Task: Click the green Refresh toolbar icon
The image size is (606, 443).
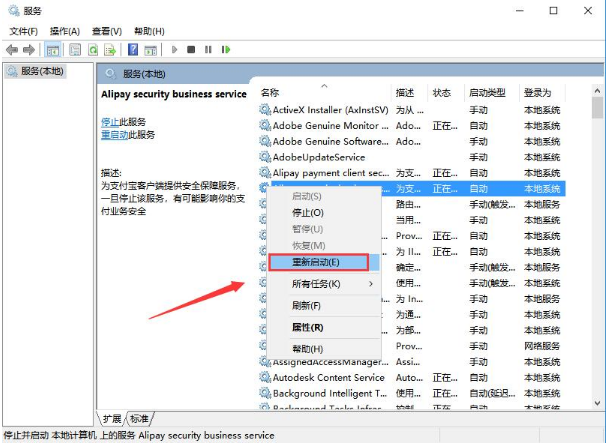Action: pyautogui.click(x=93, y=50)
